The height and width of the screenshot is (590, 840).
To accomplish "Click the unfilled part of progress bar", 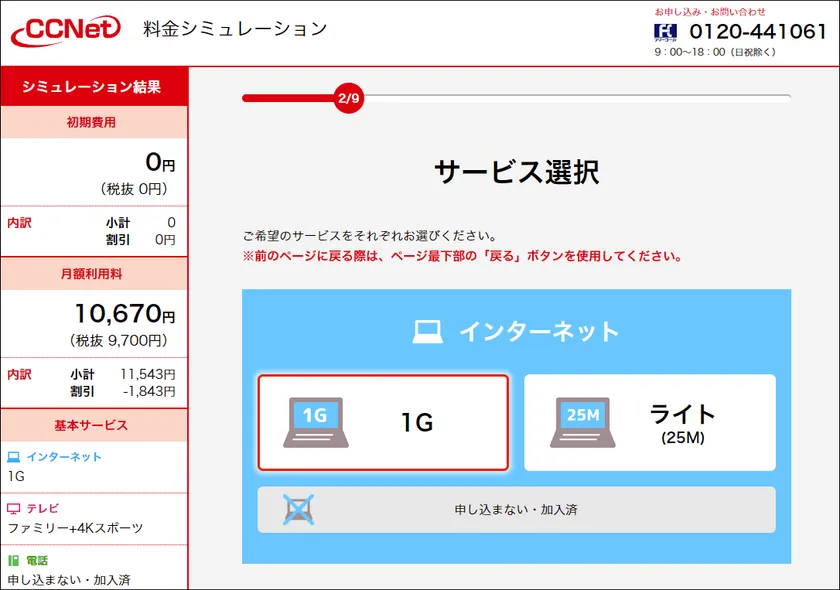I will (x=578, y=98).
